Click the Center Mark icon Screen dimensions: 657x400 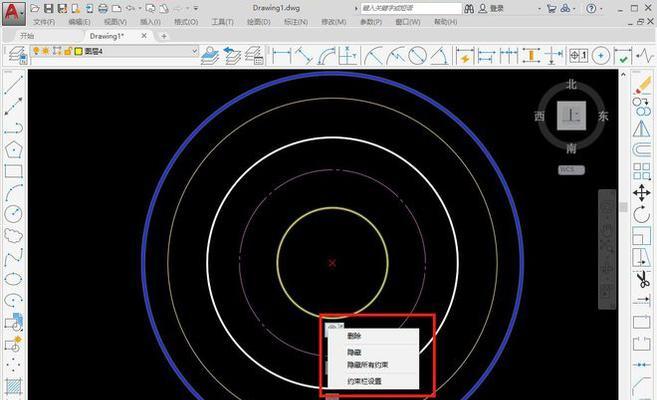coord(600,56)
